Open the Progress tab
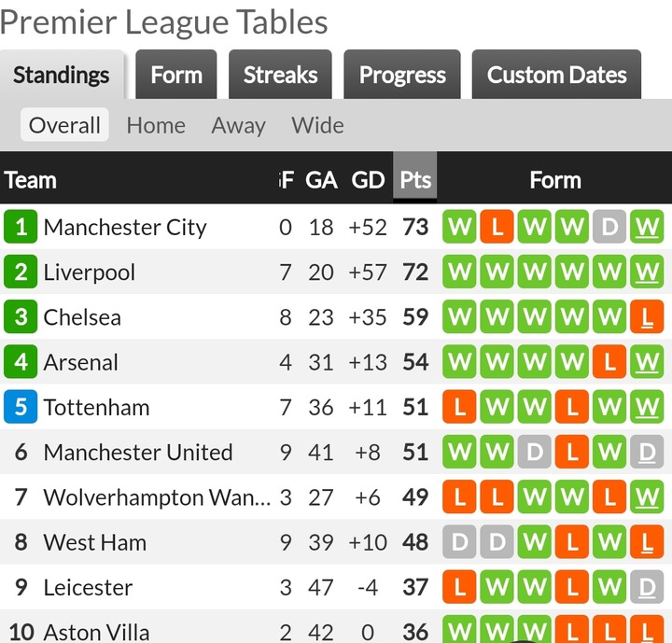 (402, 75)
